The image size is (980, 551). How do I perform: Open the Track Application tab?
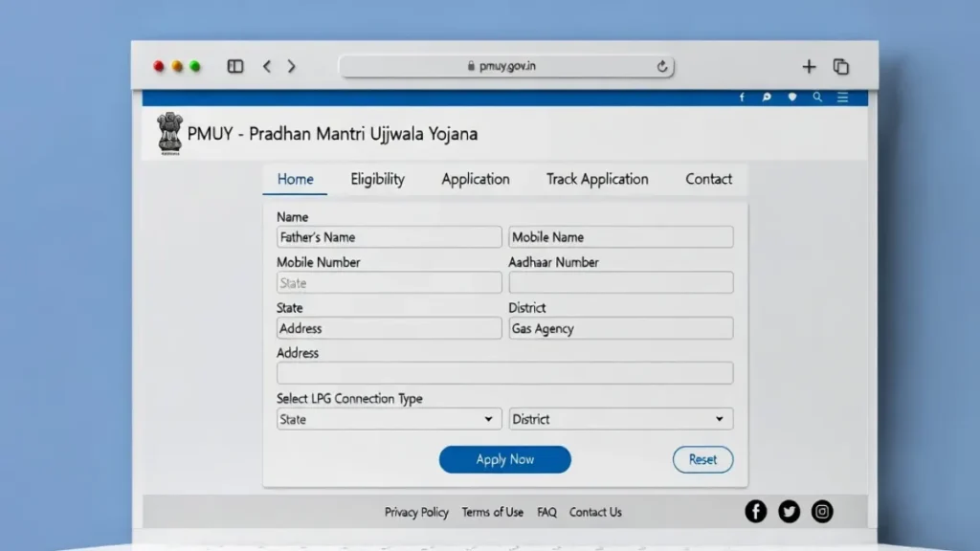[597, 179]
